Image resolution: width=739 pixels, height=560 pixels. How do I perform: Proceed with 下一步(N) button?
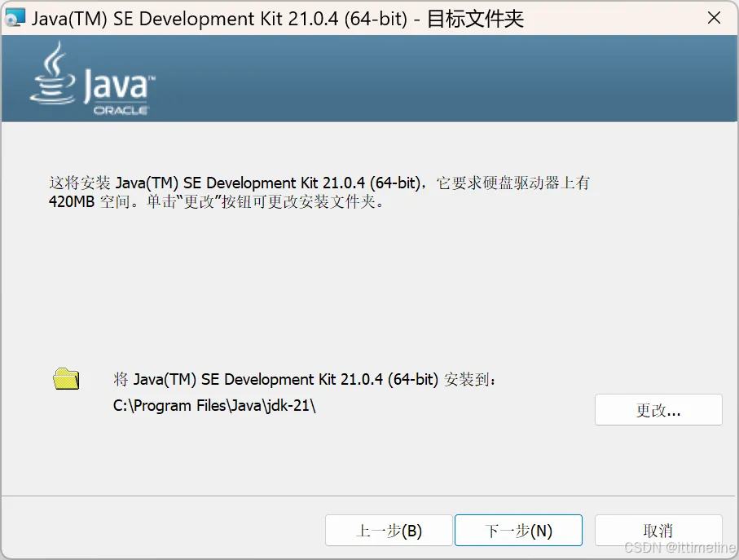(518, 531)
